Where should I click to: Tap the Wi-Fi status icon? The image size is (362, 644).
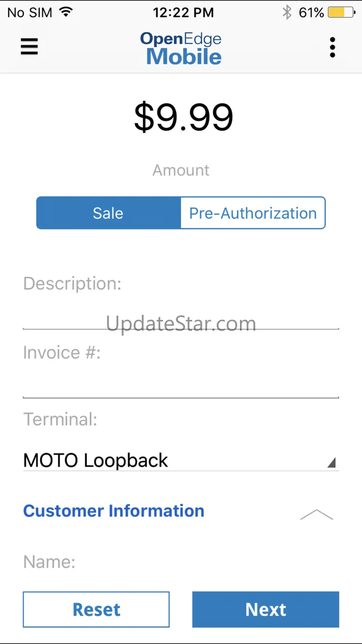(66, 12)
